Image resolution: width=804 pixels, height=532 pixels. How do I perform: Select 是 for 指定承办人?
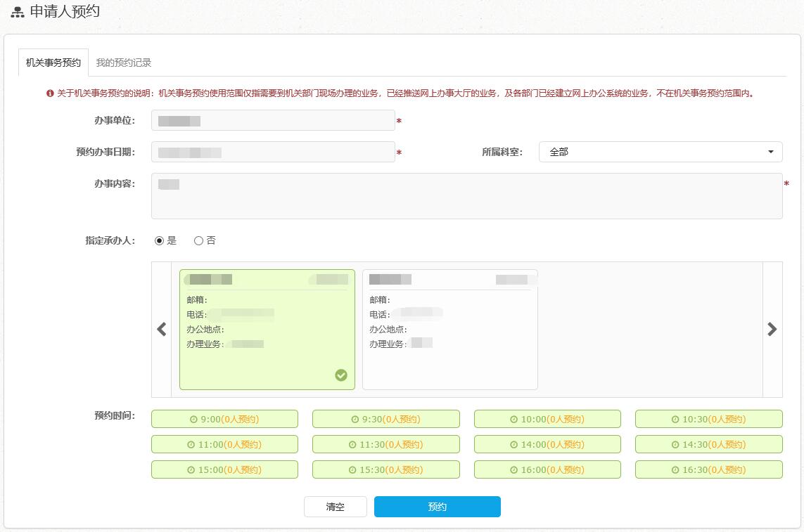tap(159, 240)
